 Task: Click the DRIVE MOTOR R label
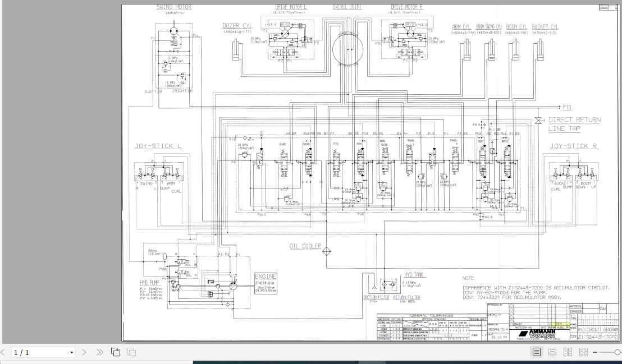(406, 7)
